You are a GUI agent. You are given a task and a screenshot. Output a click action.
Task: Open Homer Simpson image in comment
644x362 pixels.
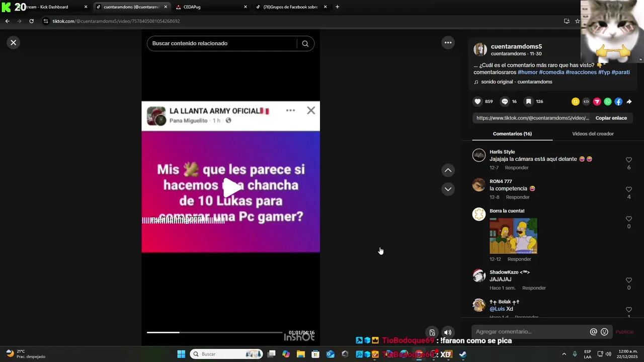[x=513, y=236]
